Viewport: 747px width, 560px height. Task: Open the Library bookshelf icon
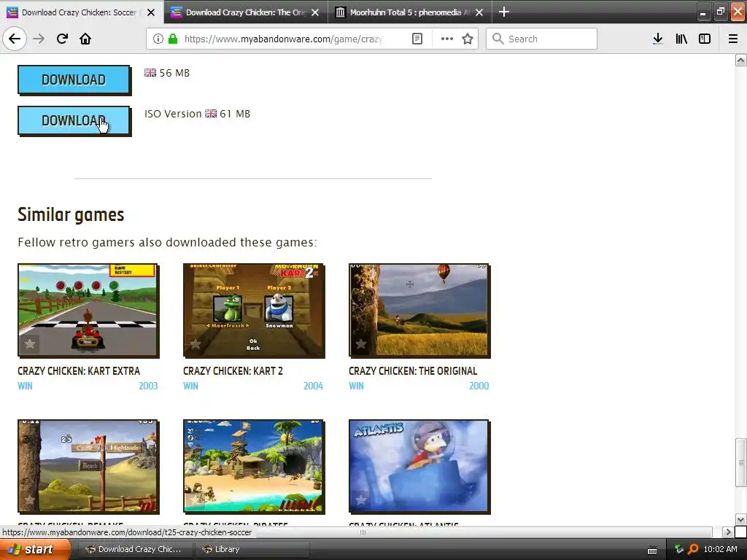(681, 39)
